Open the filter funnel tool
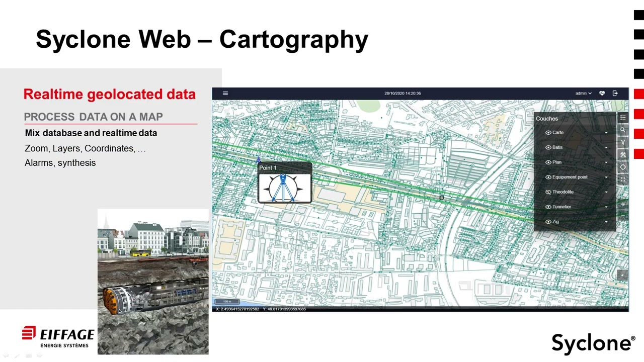The height and width of the screenshot is (362, 644). (x=623, y=142)
